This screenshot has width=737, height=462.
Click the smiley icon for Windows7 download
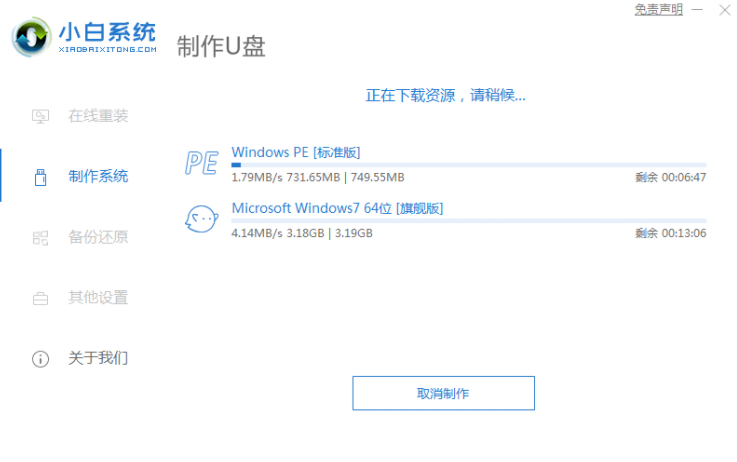point(202,219)
